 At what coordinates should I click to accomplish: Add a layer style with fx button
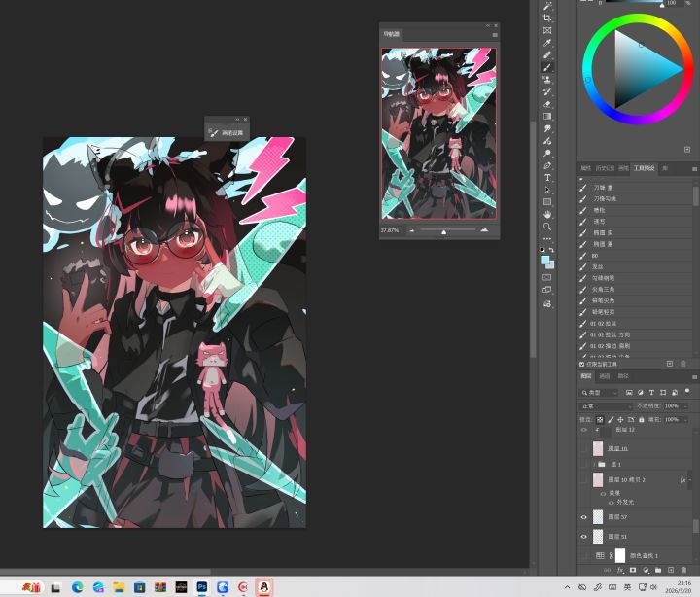(620, 570)
